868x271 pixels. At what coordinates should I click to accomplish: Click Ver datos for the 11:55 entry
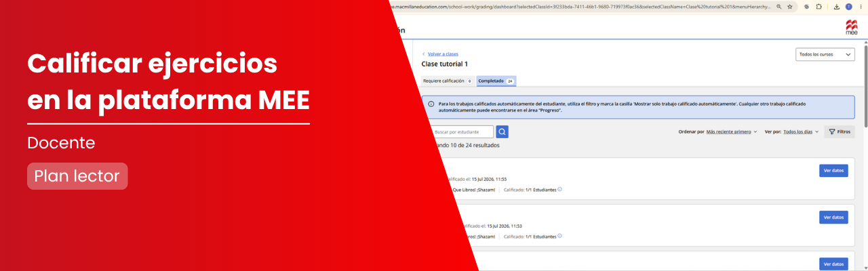pyautogui.click(x=833, y=171)
